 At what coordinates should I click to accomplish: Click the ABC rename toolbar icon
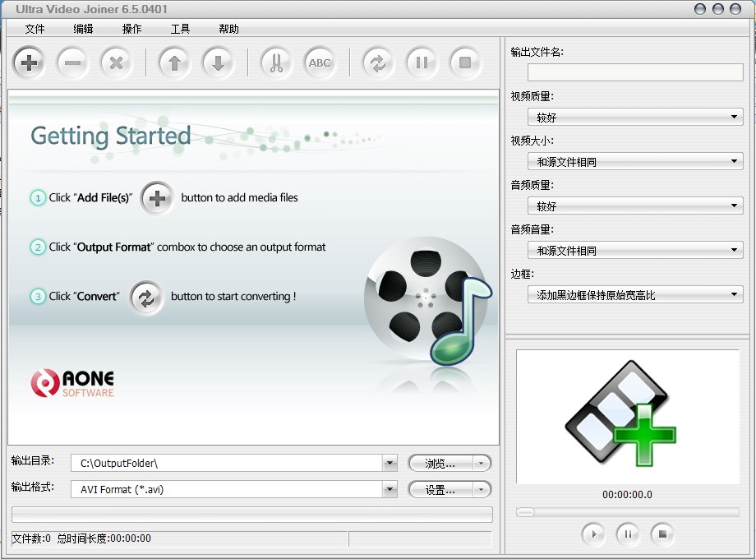(320, 63)
